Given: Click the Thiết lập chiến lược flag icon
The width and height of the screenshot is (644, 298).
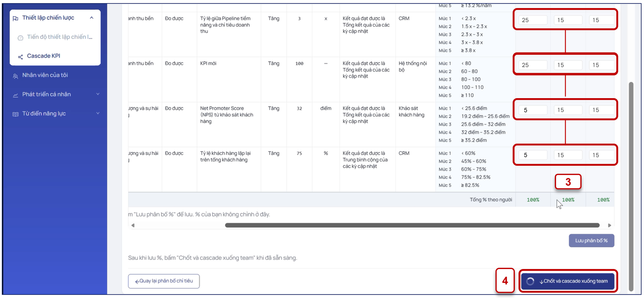Looking at the screenshot, I should tap(15, 18).
